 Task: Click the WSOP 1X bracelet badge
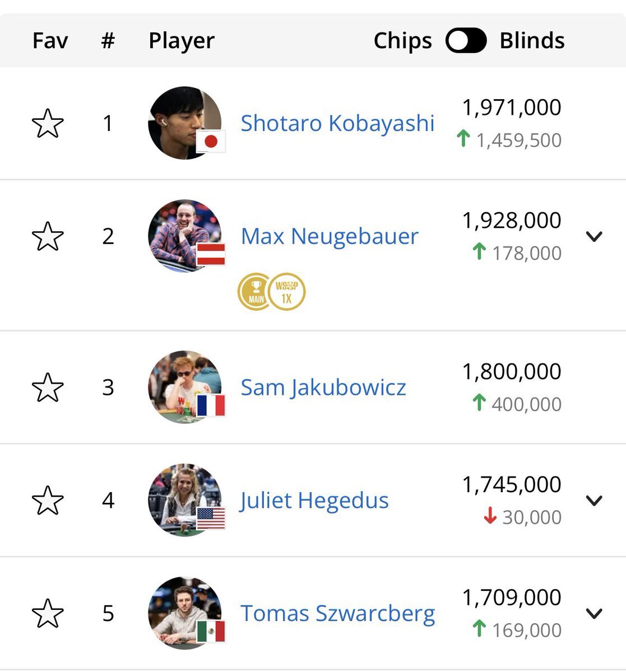287,292
